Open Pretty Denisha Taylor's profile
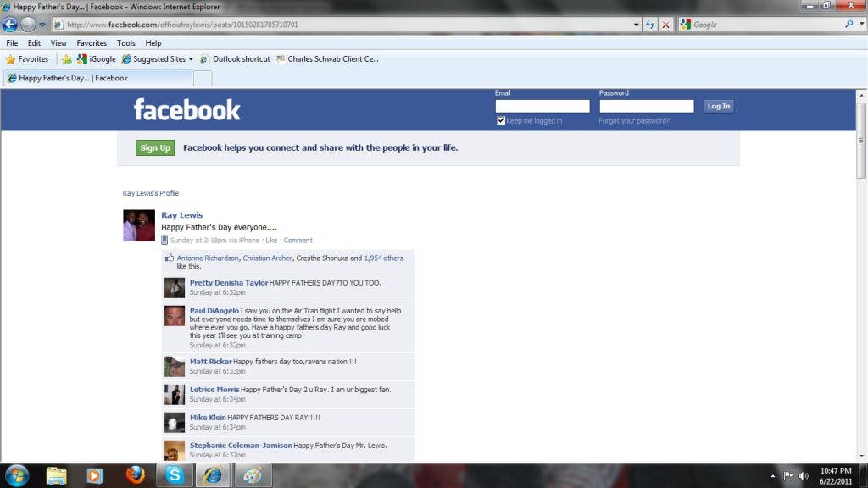The image size is (868, 488). pyautogui.click(x=229, y=283)
